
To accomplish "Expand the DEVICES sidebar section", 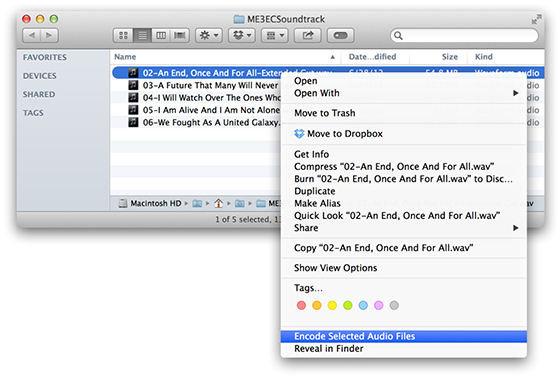I will tap(40, 76).
